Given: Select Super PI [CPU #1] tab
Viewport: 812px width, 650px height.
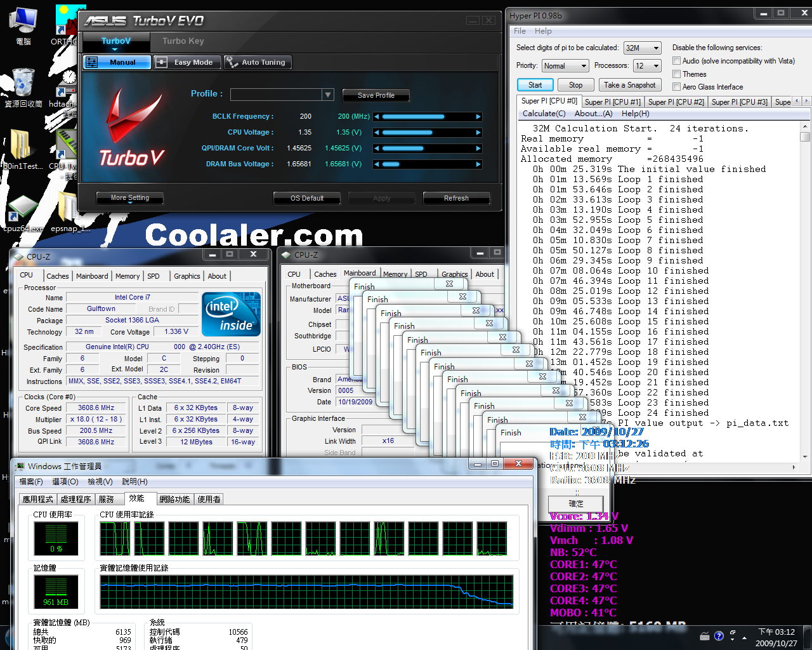Looking at the screenshot, I should point(612,102).
